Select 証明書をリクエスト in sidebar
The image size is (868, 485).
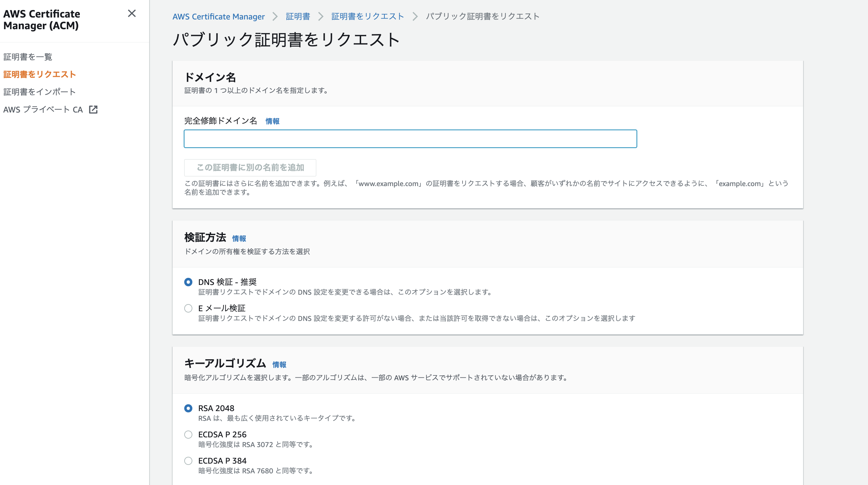pyautogui.click(x=40, y=75)
